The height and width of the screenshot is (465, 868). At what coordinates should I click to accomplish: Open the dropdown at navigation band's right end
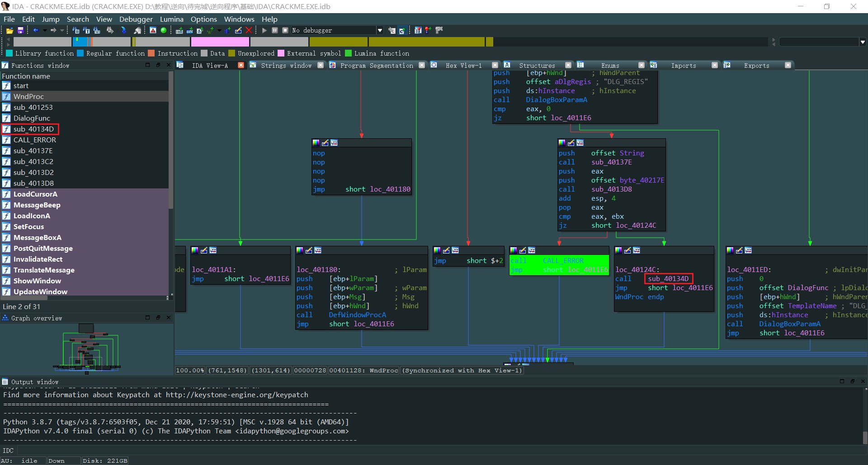(863, 42)
